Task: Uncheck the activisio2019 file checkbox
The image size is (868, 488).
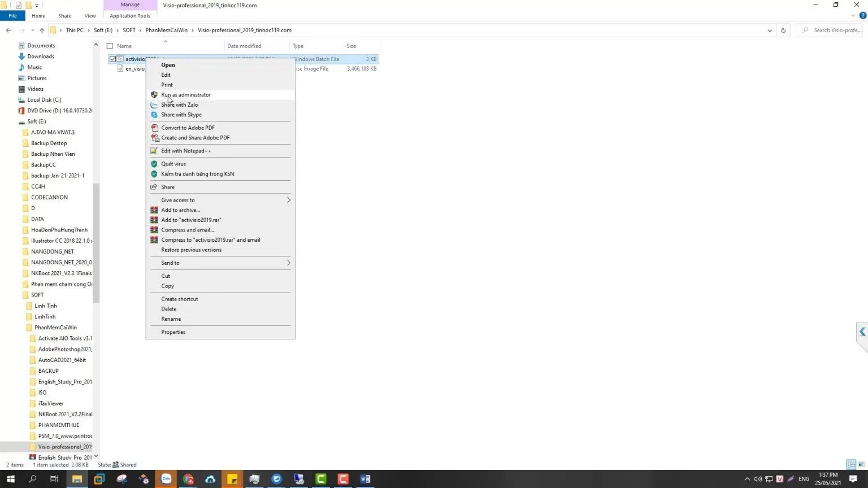Action: [112, 59]
